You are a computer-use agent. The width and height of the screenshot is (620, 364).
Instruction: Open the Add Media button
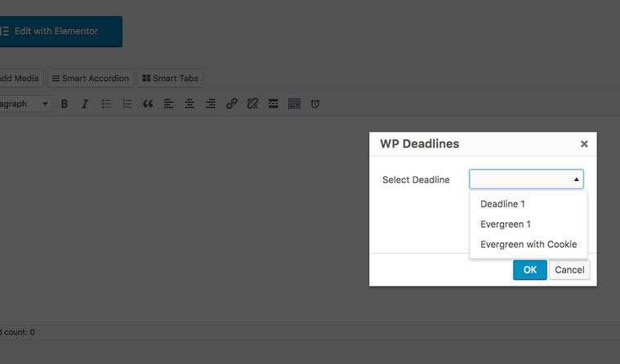pyautogui.click(x=21, y=78)
